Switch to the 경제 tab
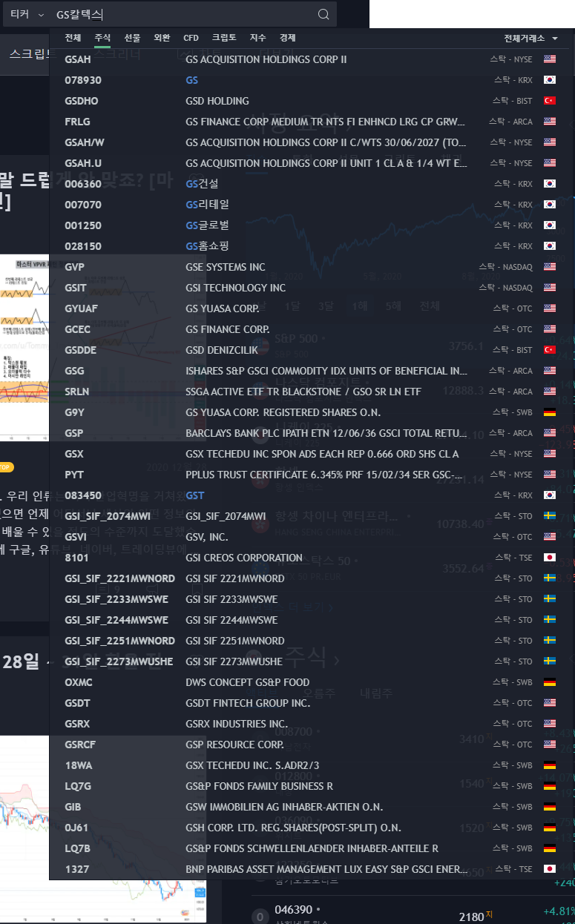575x924 pixels. pyautogui.click(x=287, y=38)
